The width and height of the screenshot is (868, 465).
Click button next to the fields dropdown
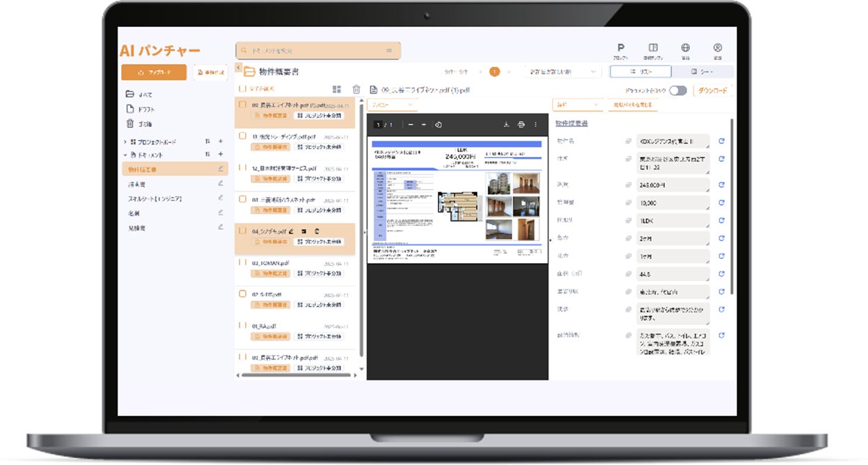[633, 105]
